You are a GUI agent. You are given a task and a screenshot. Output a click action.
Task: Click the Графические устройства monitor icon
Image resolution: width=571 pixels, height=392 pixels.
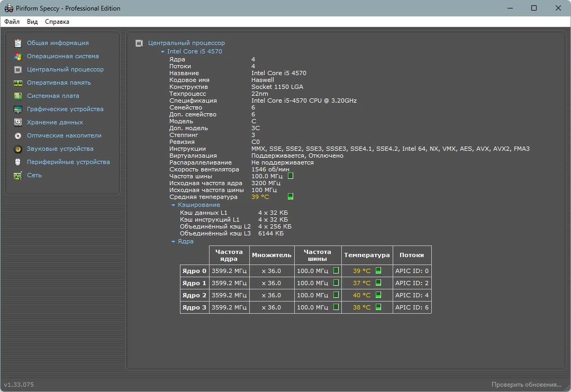(18, 109)
